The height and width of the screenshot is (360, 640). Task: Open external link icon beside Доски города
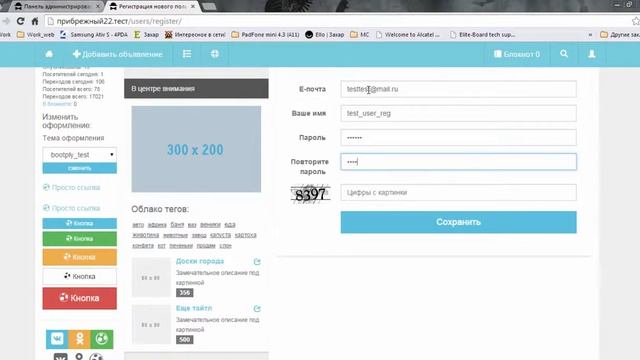click(x=257, y=261)
